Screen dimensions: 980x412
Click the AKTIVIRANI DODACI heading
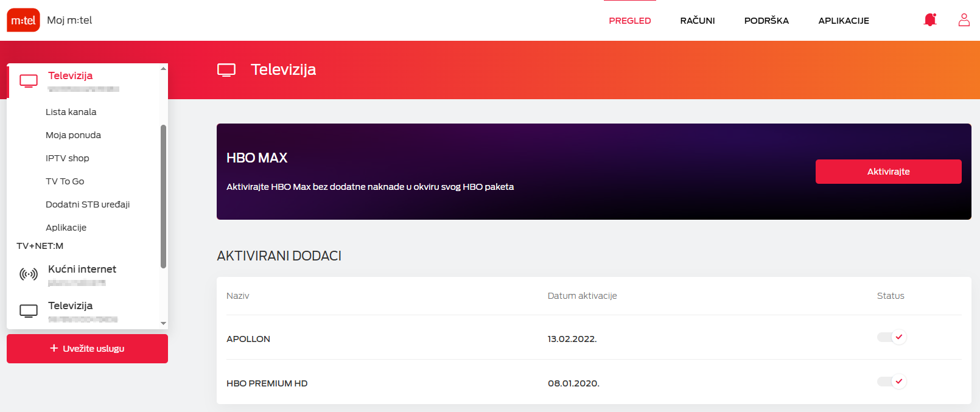(279, 256)
